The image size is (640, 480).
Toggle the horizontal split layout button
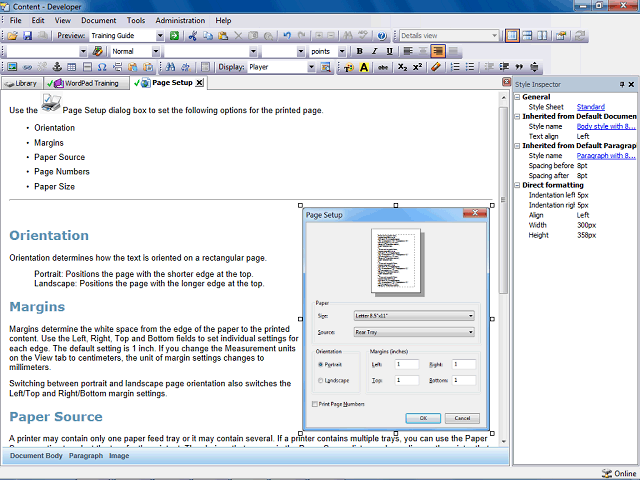click(x=527, y=36)
